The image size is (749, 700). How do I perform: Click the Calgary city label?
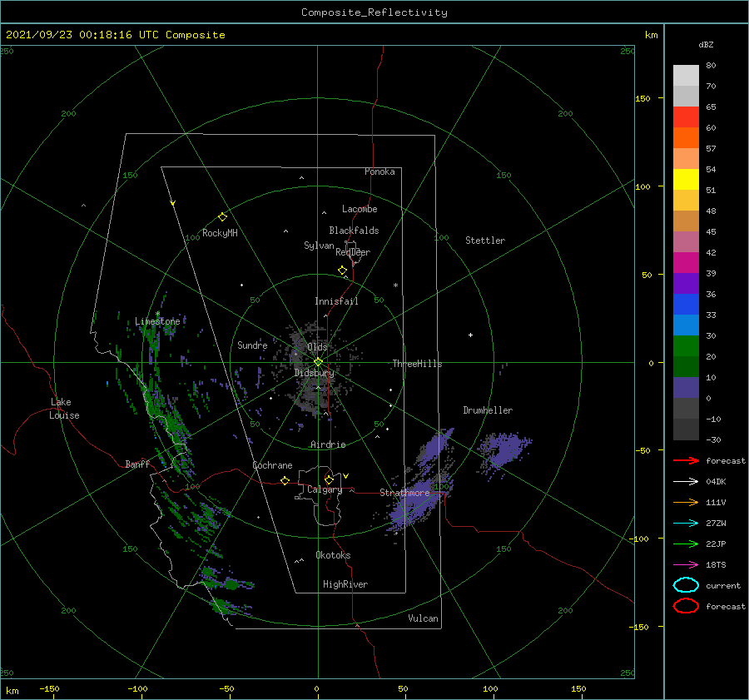325,489
